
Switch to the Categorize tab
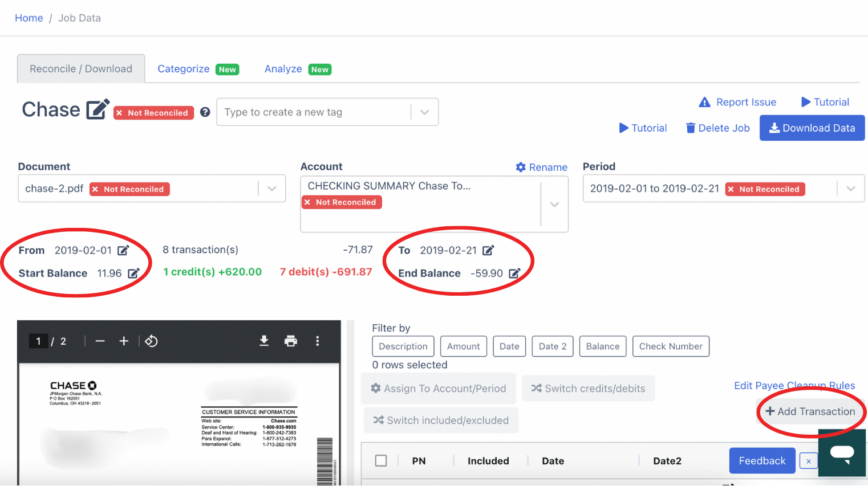point(183,68)
